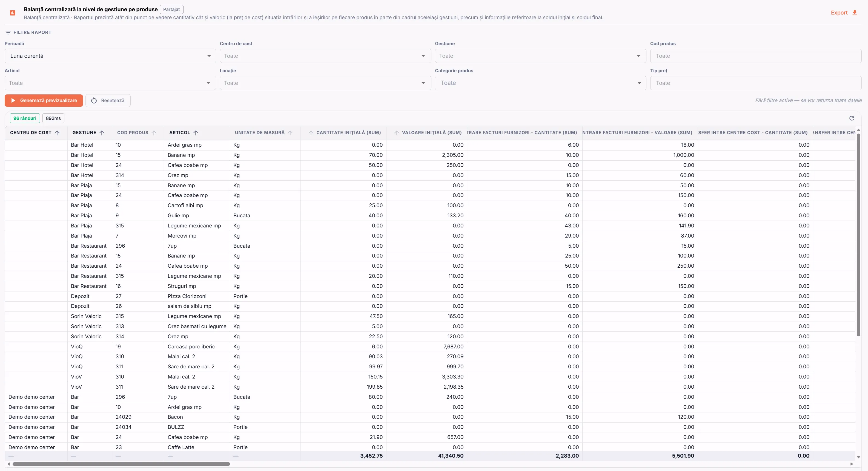
Task: Click the total value 41,340.50
Action: click(x=451, y=456)
